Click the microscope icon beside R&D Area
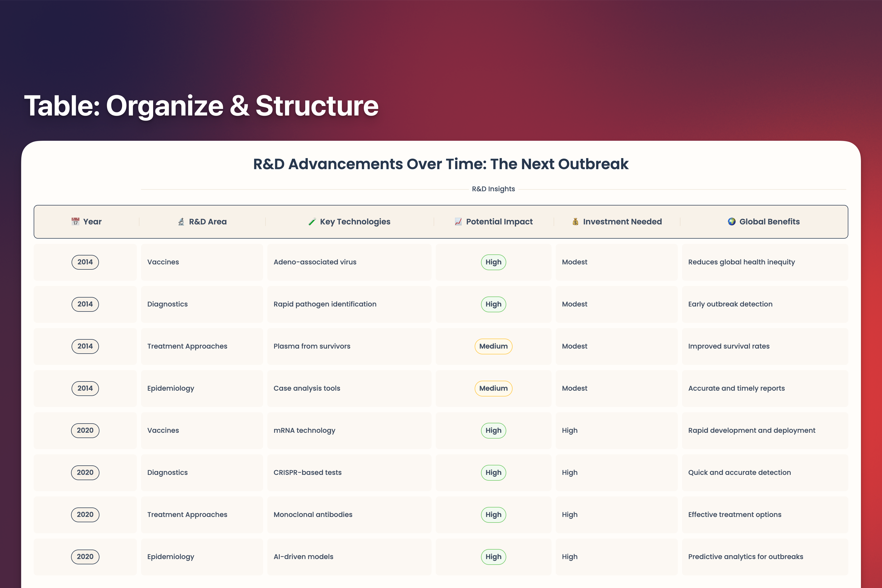882x588 pixels. pos(181,222)
